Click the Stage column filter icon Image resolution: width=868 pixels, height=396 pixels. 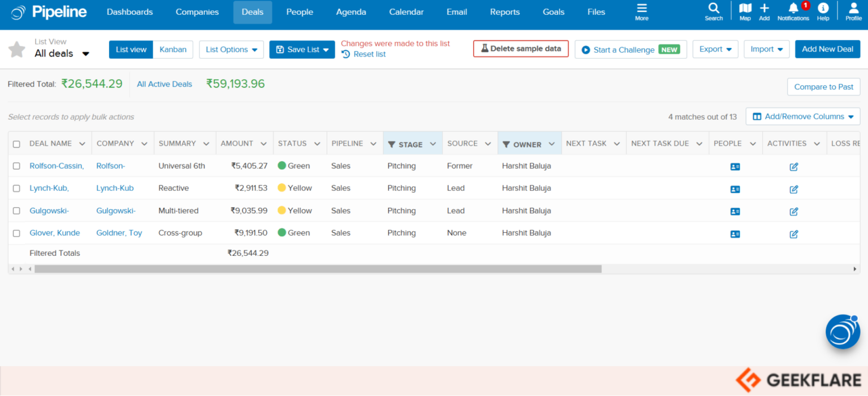click(392, 145)
